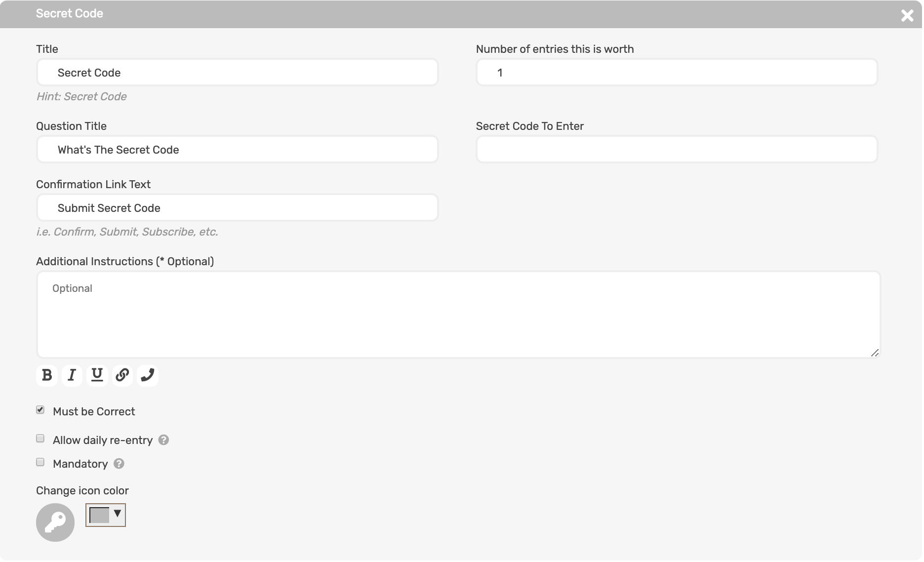Click the phone insert icon
Viewport: 924px width, 562px height.
point(147,375)
